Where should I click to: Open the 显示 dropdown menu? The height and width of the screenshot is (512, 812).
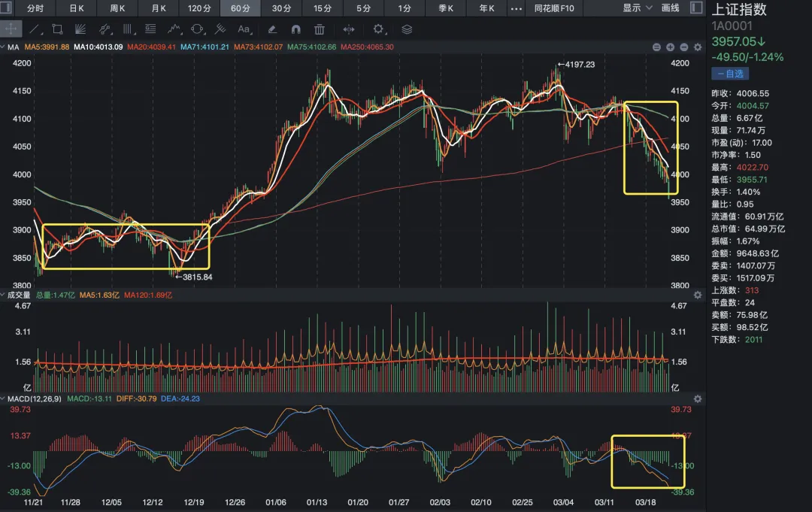pos(637,8)
